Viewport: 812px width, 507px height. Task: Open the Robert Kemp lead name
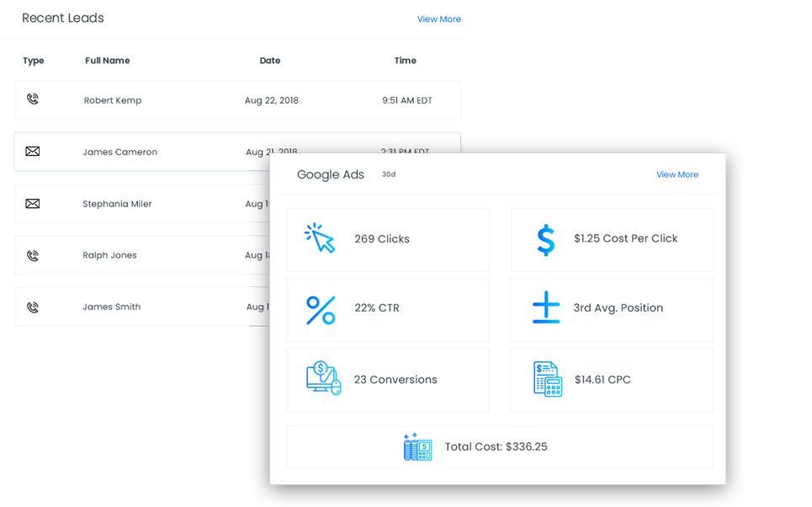point(113,100)
